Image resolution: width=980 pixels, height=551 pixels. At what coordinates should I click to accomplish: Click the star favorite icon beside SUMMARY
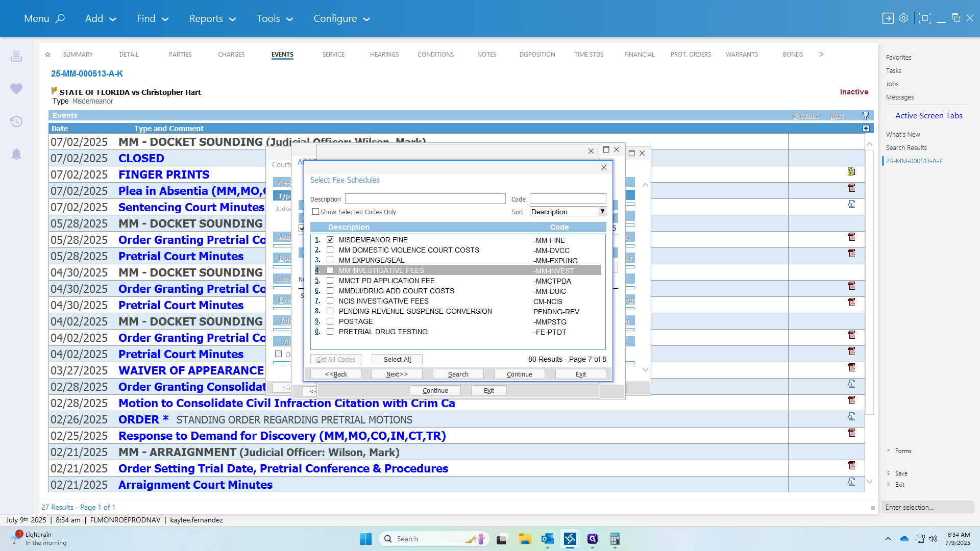coord(47,54)
